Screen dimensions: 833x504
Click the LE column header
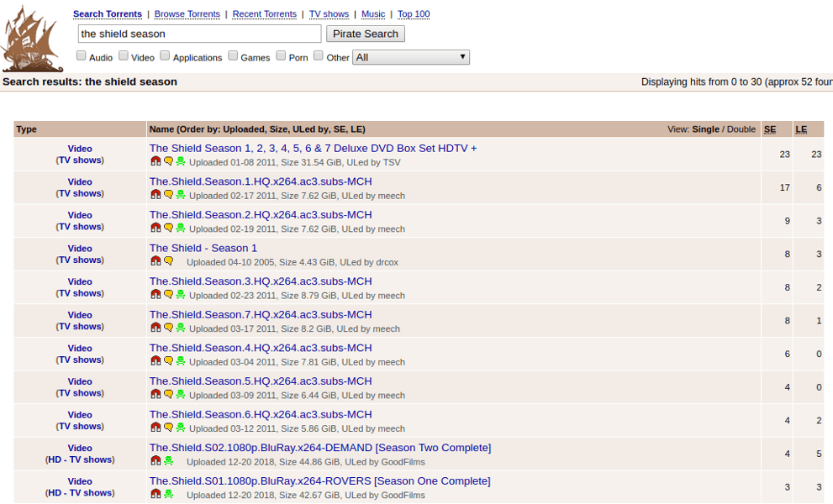(x=801, y=129)
